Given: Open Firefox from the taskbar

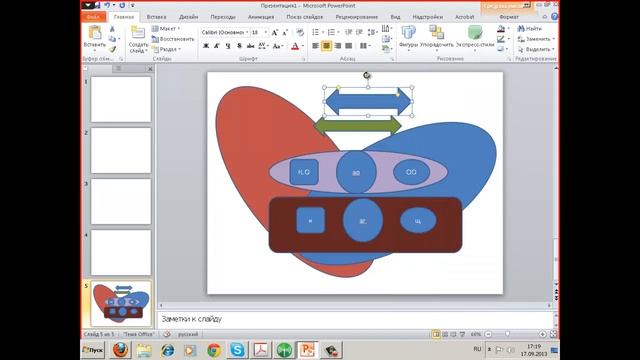Looking at the screenshot, I should (x=120, y=350).
